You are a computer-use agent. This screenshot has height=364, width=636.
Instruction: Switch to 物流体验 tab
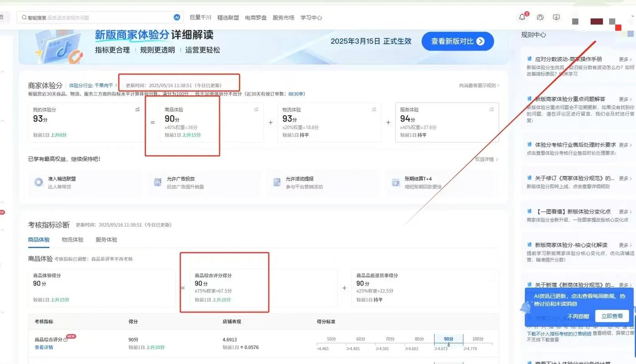[72, 240]
